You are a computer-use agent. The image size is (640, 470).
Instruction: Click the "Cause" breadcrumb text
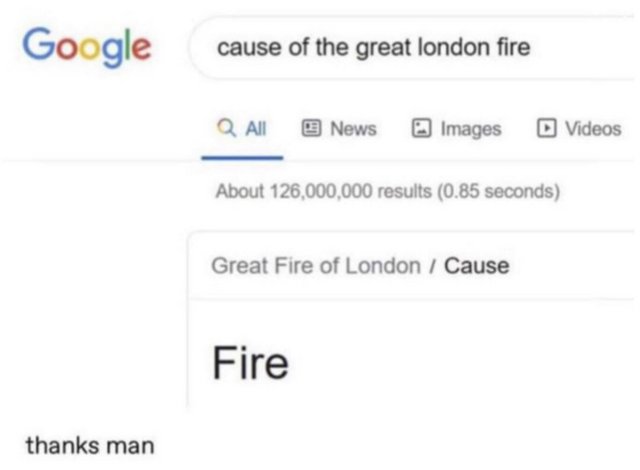pos(476,266)
